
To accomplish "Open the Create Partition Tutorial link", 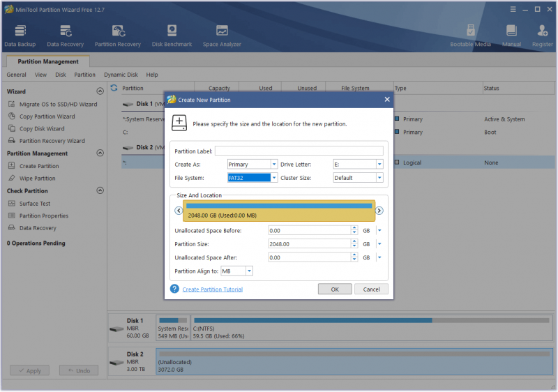I will tap(213, 289).
